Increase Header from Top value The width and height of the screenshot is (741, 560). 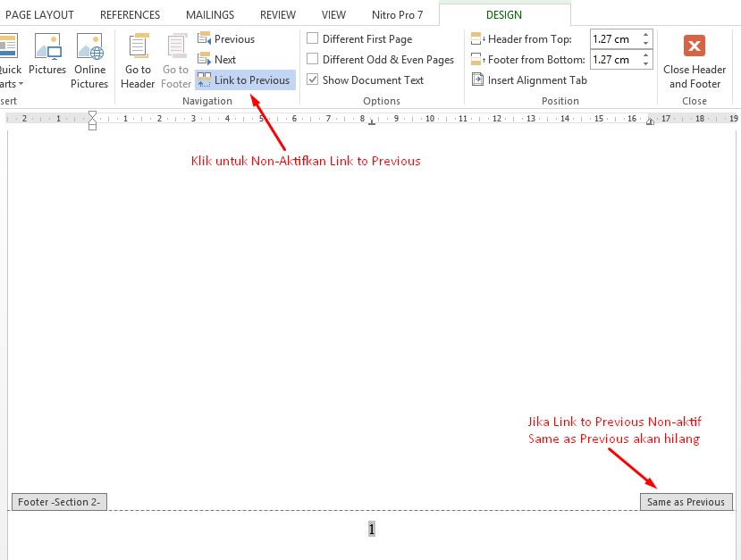(647, 35)
